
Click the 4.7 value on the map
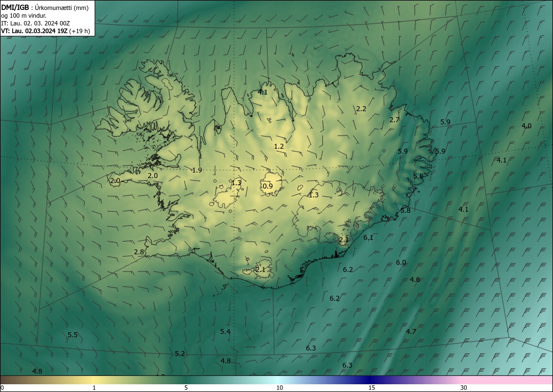(x=411, y=331)
